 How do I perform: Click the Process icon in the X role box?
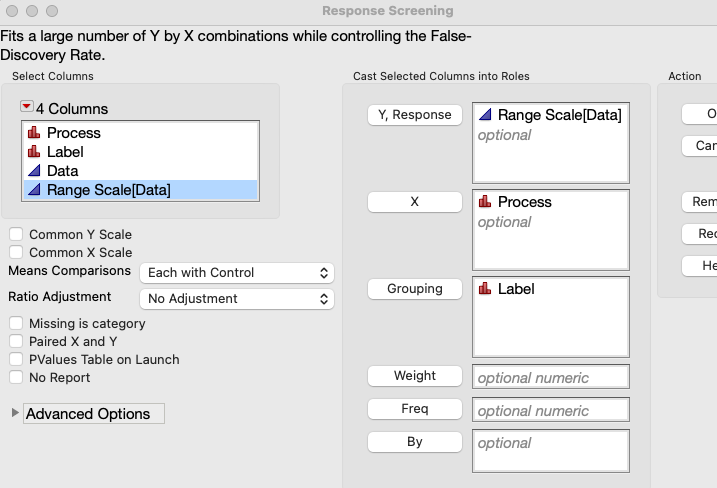pyautogui.click(x=485, y=202)
